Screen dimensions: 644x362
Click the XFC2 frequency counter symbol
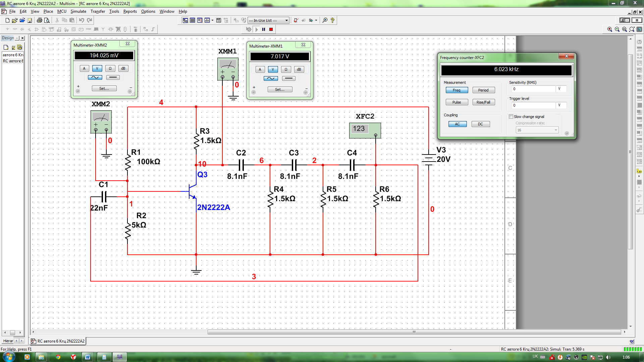point(365,131)
